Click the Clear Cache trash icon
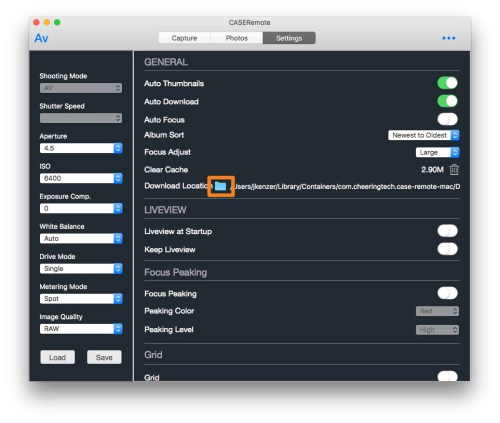Image resolution: width=500 pixels, height=423 pixels. pyautogui.click(x=454, y=169)
